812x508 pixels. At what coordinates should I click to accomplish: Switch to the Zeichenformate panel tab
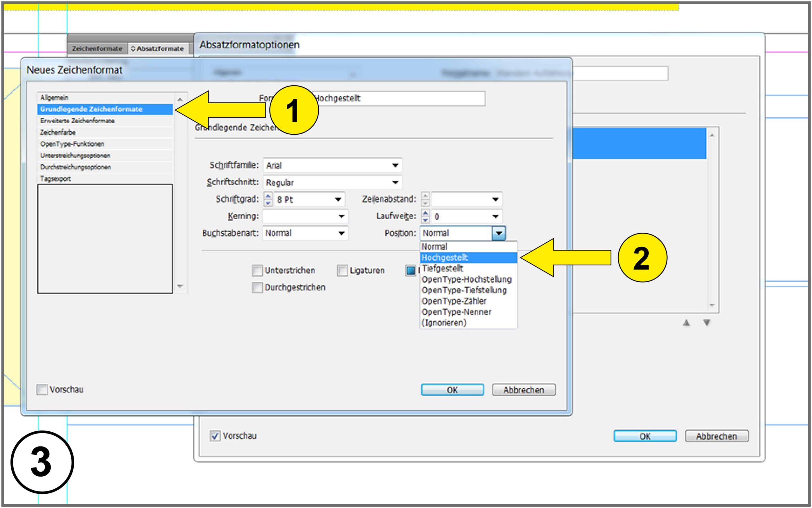(x=97, y=49)
